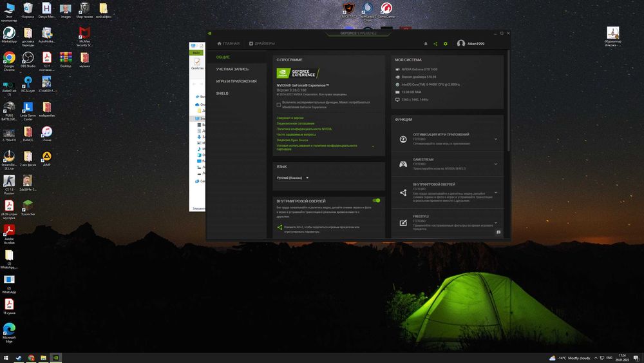Click the GeForce Experience window scrollbar

pyautogui.click(x=509, y=101)
